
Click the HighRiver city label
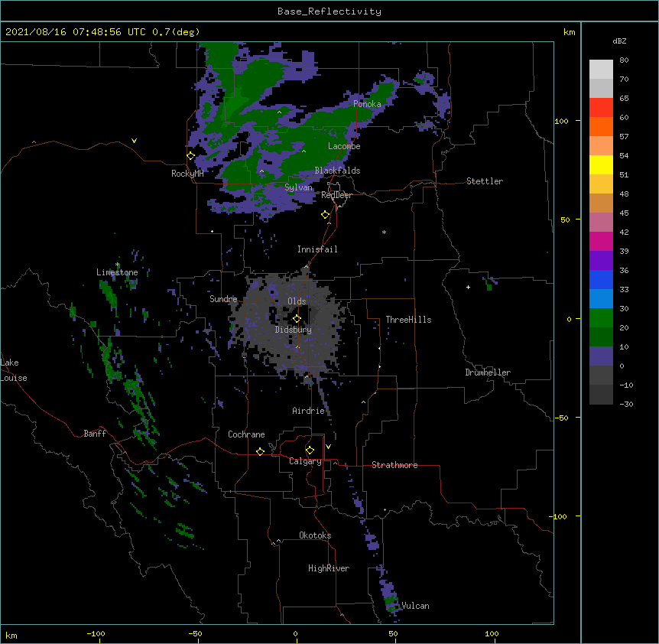329,568
